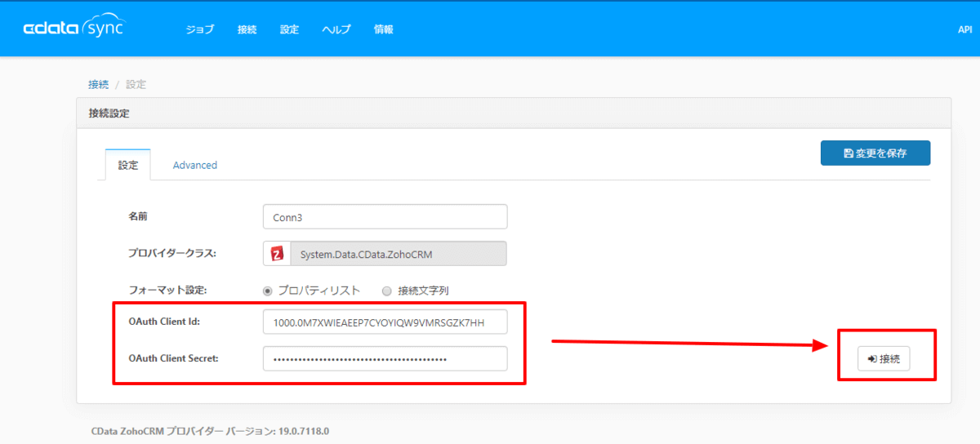The image size is (980, 444).
Task: Open the 情報 menu
Action: 384,29
